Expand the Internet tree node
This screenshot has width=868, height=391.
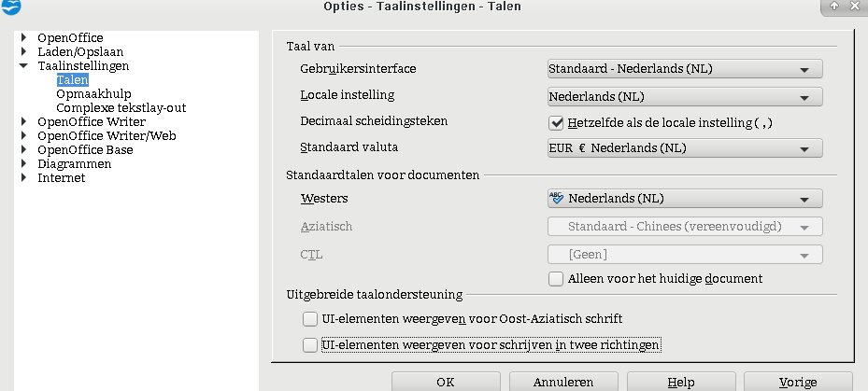[23, 178]
